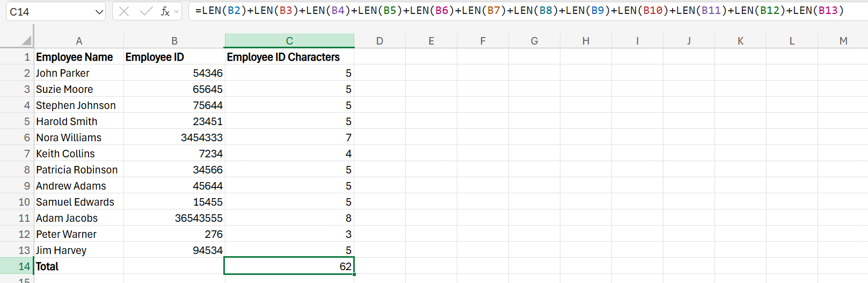Select Employee ID cell 15455
The image size is (868, 283).
click(x=174, y=202)
